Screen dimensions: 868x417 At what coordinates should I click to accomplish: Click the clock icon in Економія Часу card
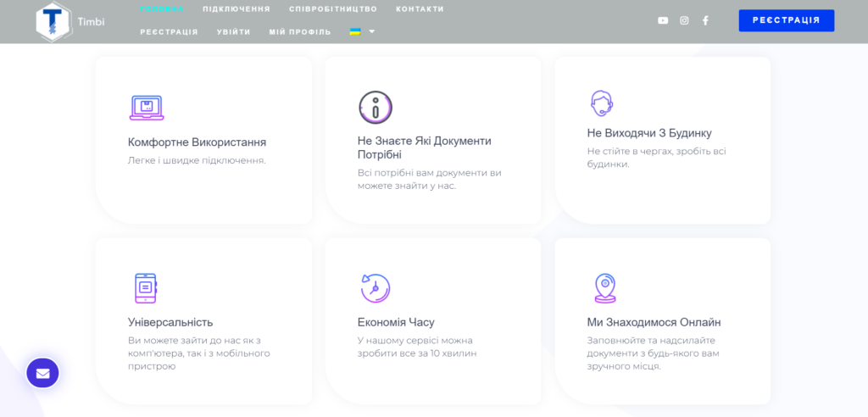[x=376, y=288]
